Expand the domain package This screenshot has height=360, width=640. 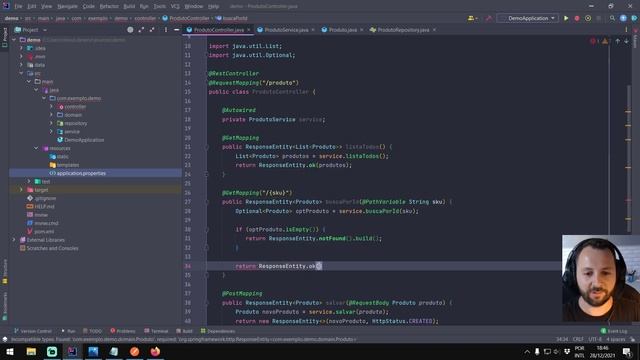pos(51,115)
